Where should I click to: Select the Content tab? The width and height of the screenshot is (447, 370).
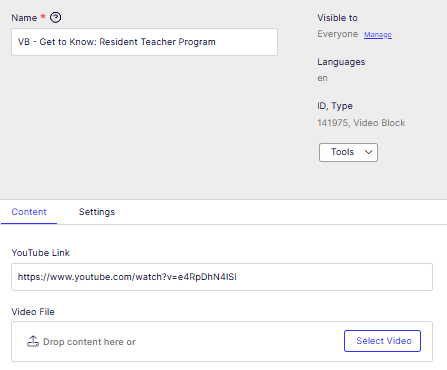[29, 212]
